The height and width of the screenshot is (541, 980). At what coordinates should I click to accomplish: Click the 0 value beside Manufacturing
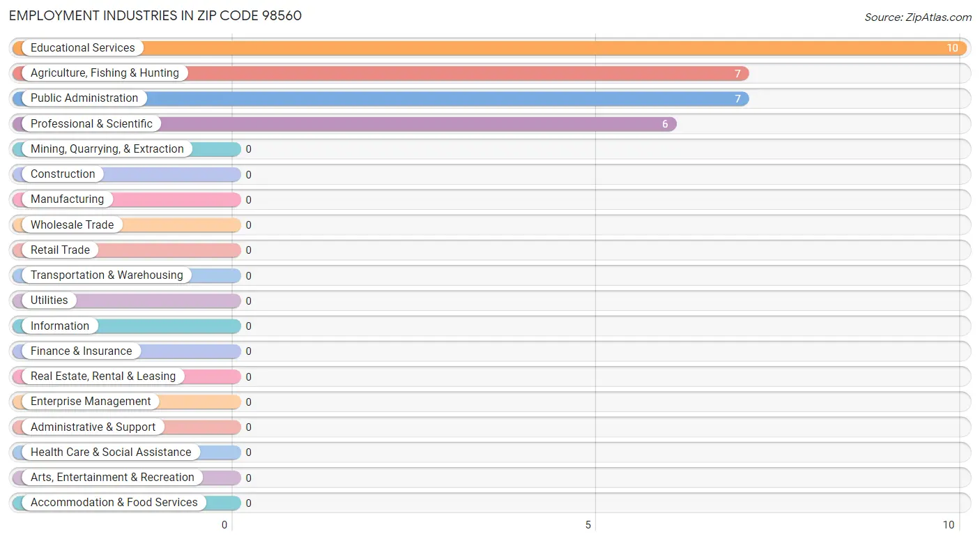pyautogui.click(x=248, y=200)
